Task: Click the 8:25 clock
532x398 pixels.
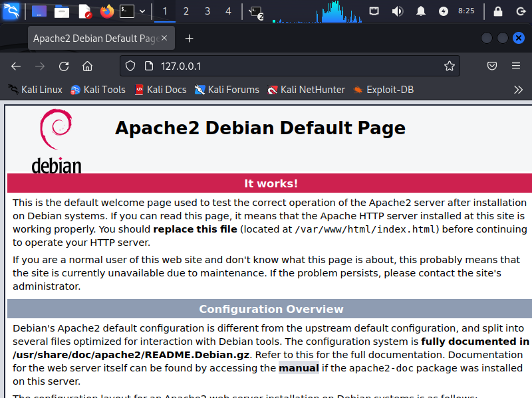Action: (x=466, y=11)
